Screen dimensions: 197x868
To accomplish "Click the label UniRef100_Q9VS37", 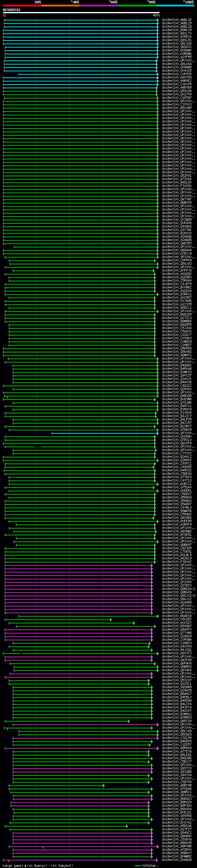I will (177, 375).
